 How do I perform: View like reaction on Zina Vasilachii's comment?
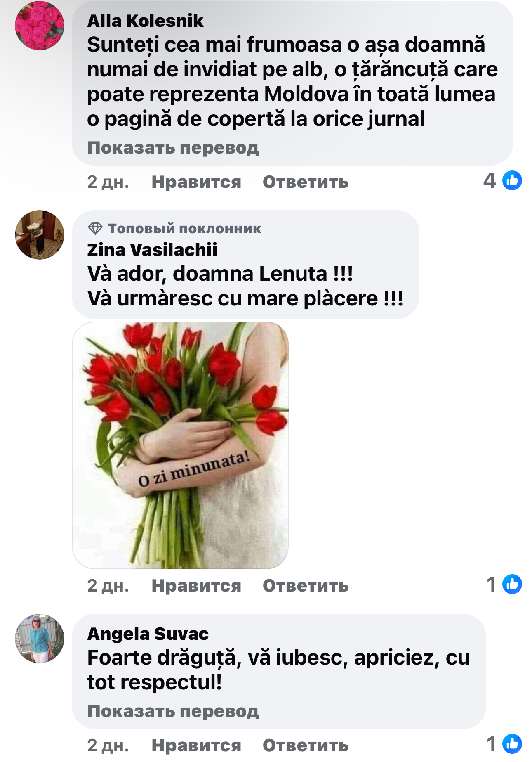[x=504, y=584]
